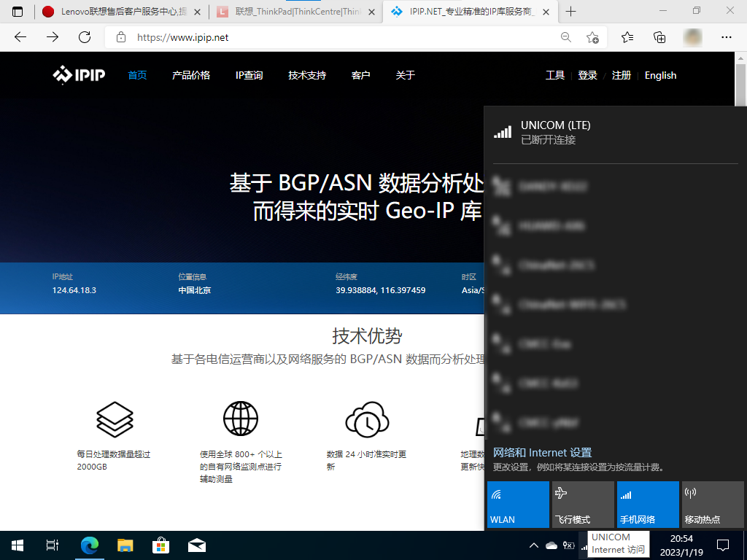Click the browser refresh icon

click(x=85, y=37)
